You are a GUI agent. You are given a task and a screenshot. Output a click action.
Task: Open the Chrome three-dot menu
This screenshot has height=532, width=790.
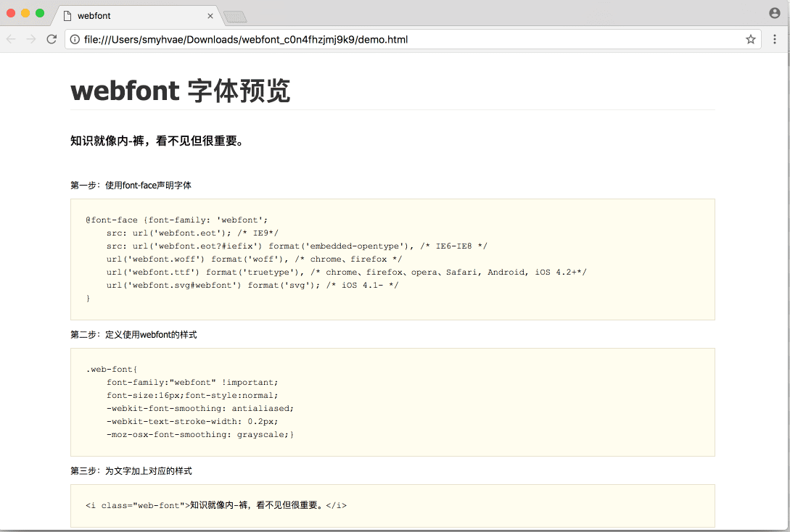point(775,39)
